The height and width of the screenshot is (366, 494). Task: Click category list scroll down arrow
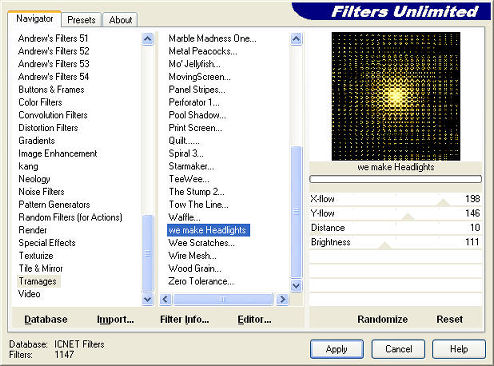pyautogui.click(x=147, y=299)
